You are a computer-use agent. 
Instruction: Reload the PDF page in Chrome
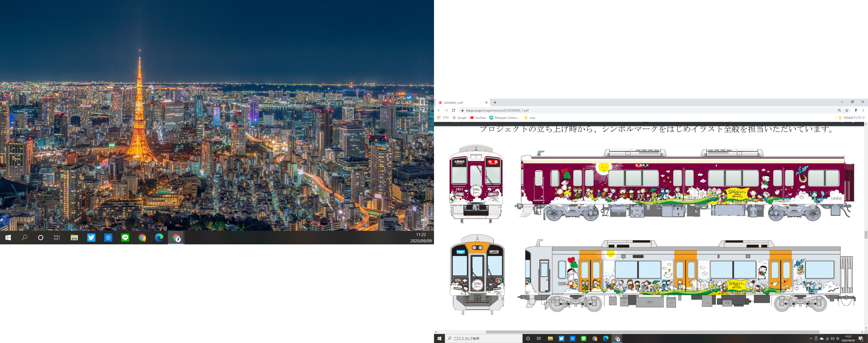point(453,110)
